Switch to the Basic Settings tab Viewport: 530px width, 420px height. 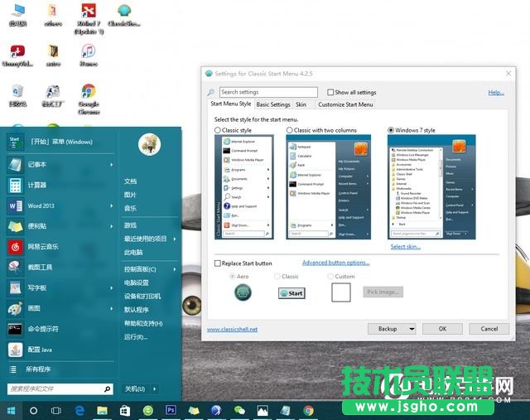273,104
